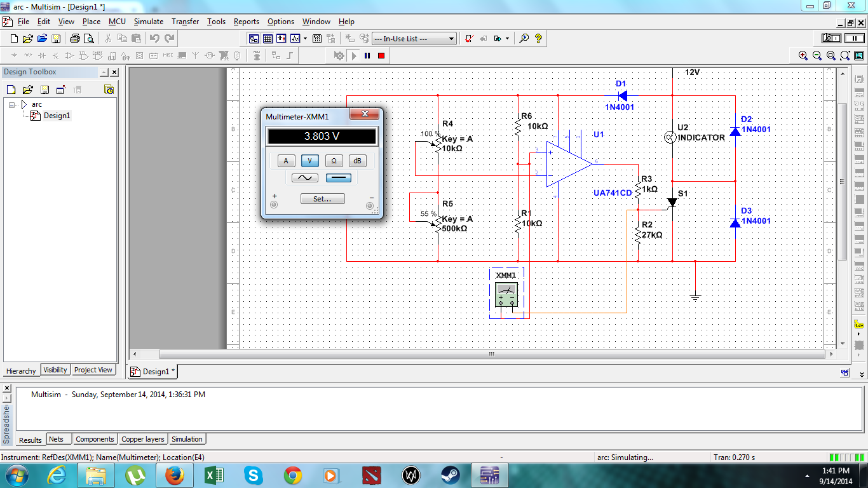Switch to the Visibility tab
This screenshot has width=868, height=488.
(x=55, y=370)
